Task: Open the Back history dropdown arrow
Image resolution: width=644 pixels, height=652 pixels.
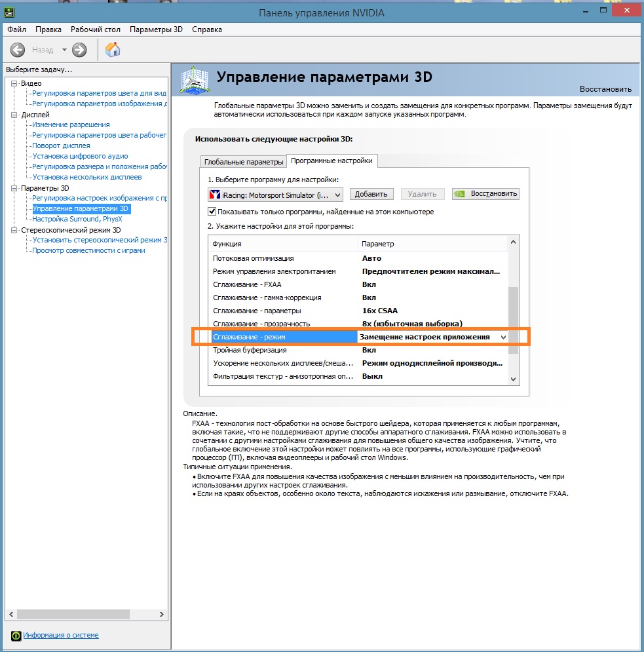Action: tap(64, 50)
